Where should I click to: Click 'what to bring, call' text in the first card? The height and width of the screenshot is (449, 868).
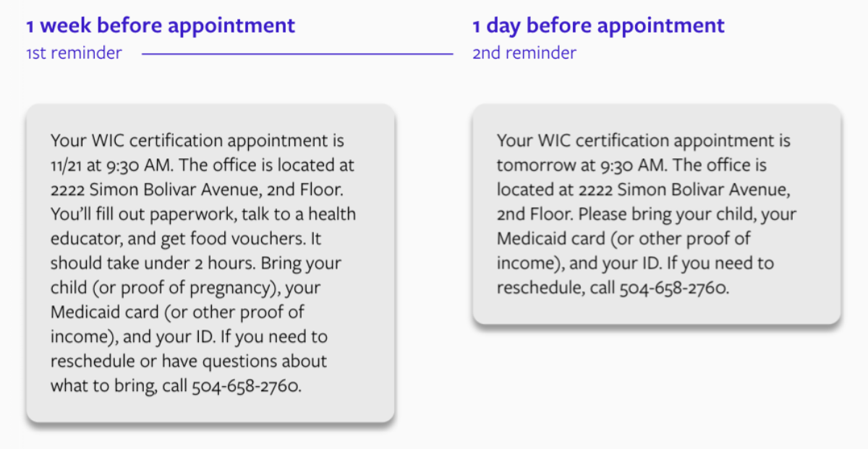(119, 385)
